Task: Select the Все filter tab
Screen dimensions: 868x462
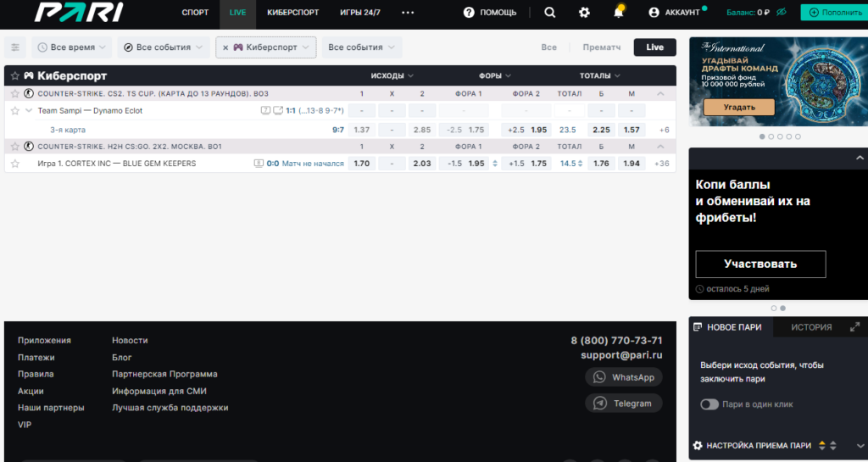Action: tap(548, 47)
